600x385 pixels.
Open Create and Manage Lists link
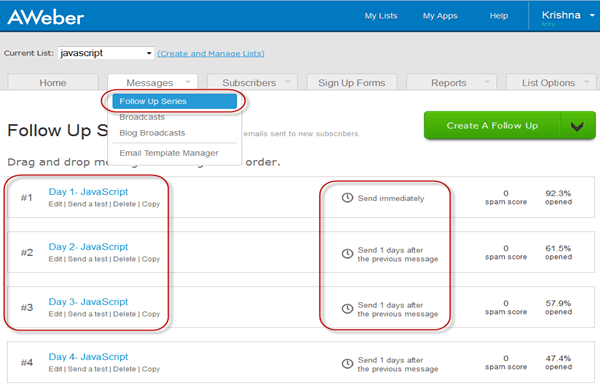(211, 53)
